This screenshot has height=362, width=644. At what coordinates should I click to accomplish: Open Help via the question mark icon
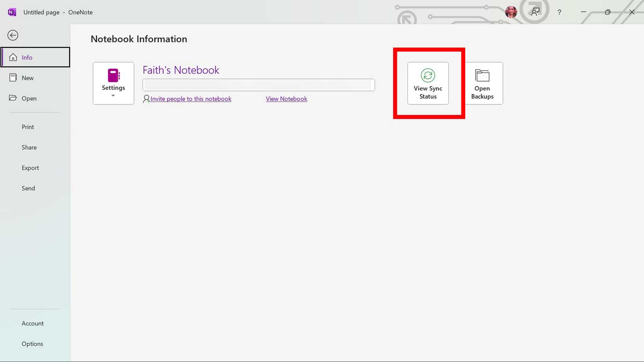(x=559, y=12)
